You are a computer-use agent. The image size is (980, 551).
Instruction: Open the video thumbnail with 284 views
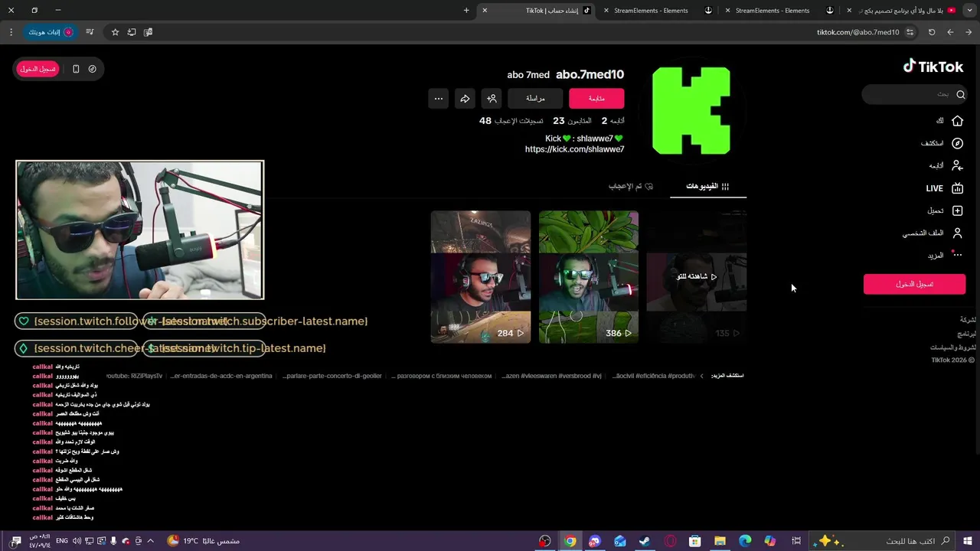coord(480,277)
